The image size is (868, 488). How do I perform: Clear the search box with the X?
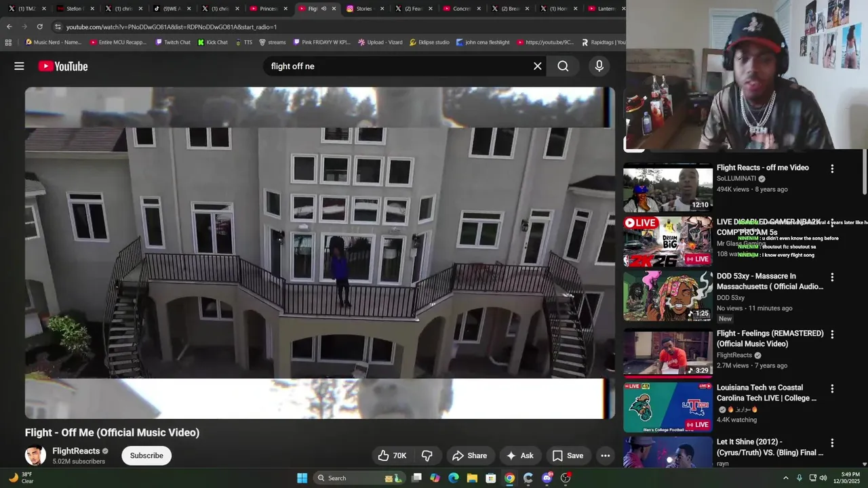click(538, 66)
